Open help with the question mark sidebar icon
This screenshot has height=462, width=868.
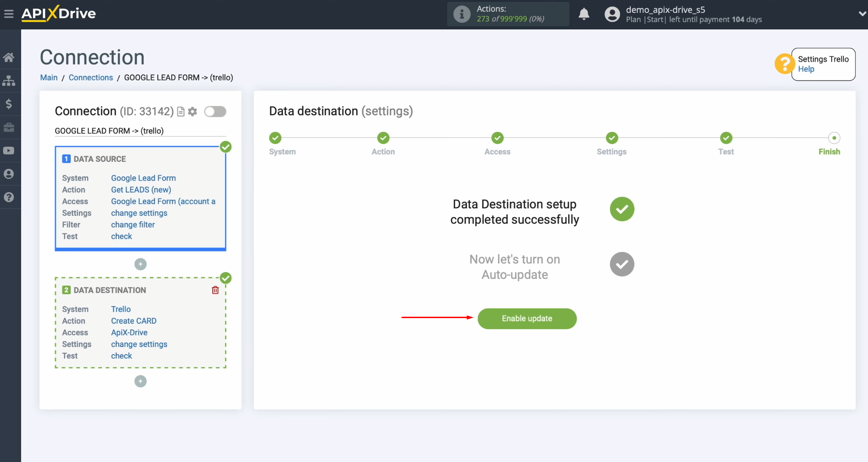(x=9, y=197)
